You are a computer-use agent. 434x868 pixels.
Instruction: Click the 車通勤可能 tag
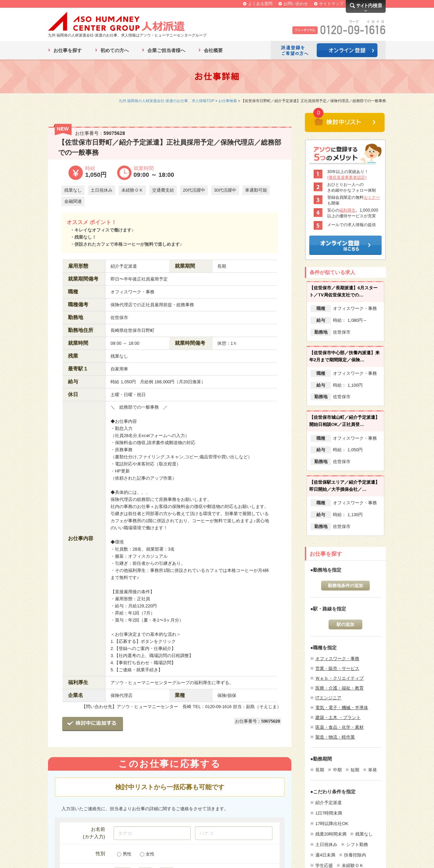tap(256, 190)
